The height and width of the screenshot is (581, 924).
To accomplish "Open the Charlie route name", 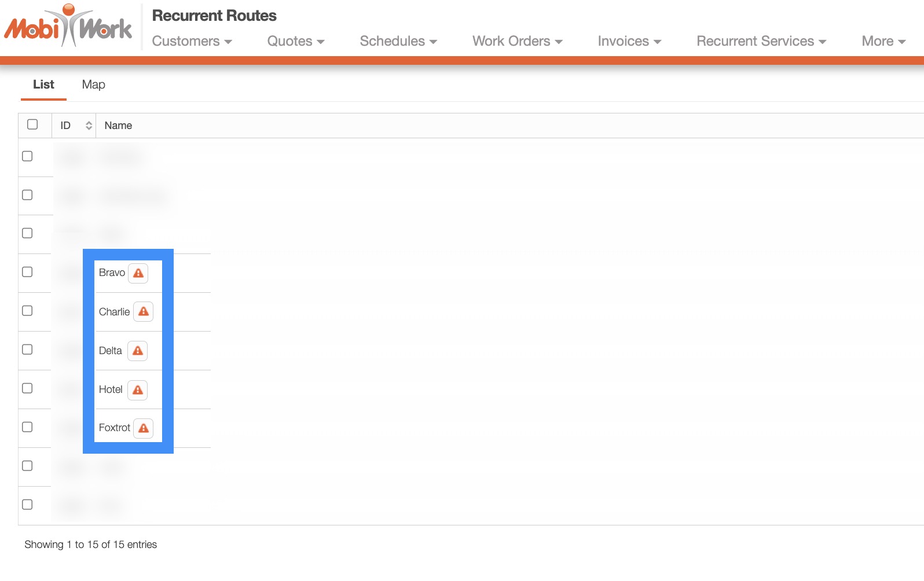I will (114, 312).
